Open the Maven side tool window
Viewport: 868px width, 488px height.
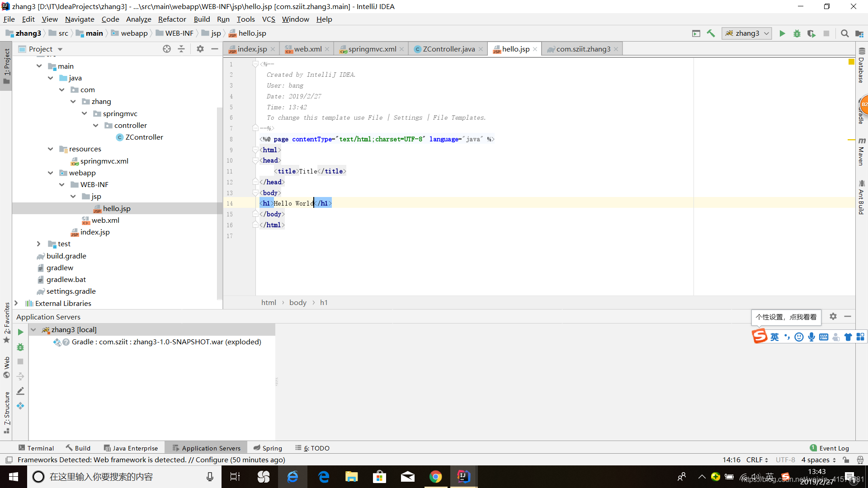(x=862, y=152)
